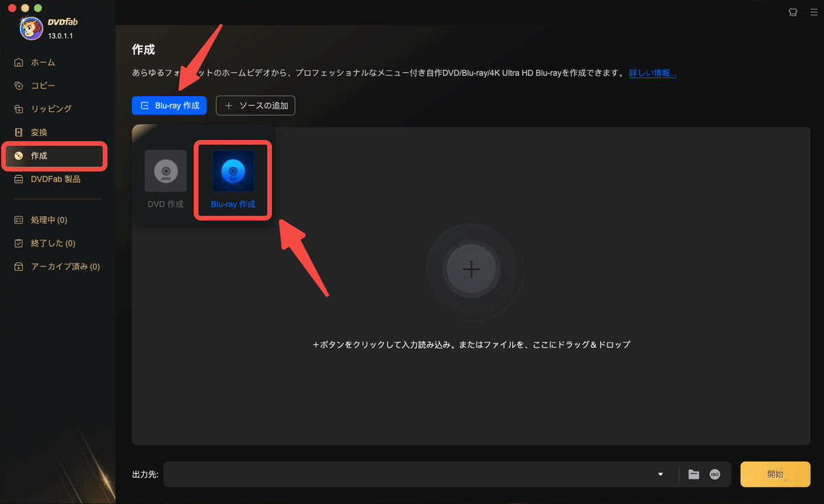This screenshot has width=824, height=504.
Task: View the アーカイブ済み (0) list
Action: [x=57, y=266]
